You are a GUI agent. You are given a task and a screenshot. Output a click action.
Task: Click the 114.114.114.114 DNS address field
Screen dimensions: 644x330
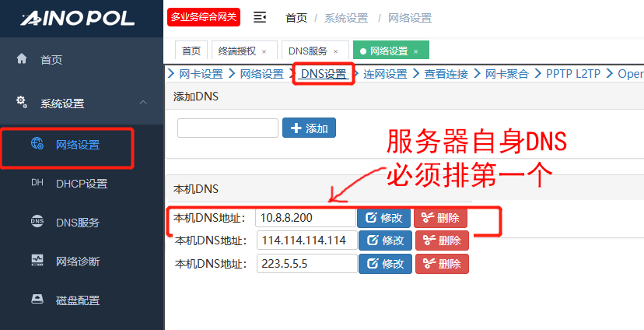(x=306, y=240)
